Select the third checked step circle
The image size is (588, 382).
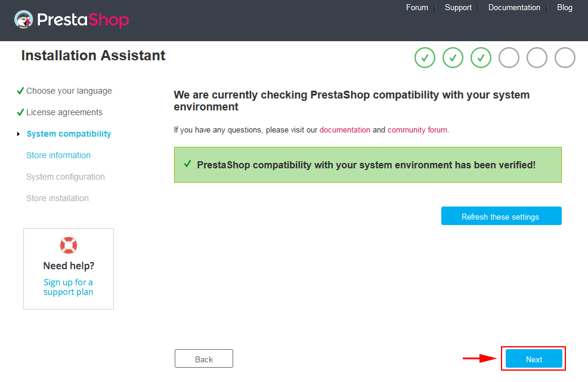481,58
